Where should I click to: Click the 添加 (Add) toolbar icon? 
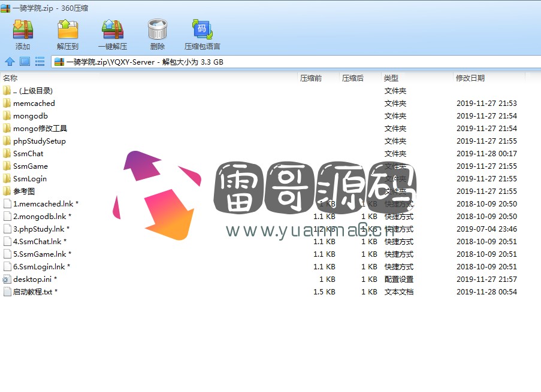[23, 34]
